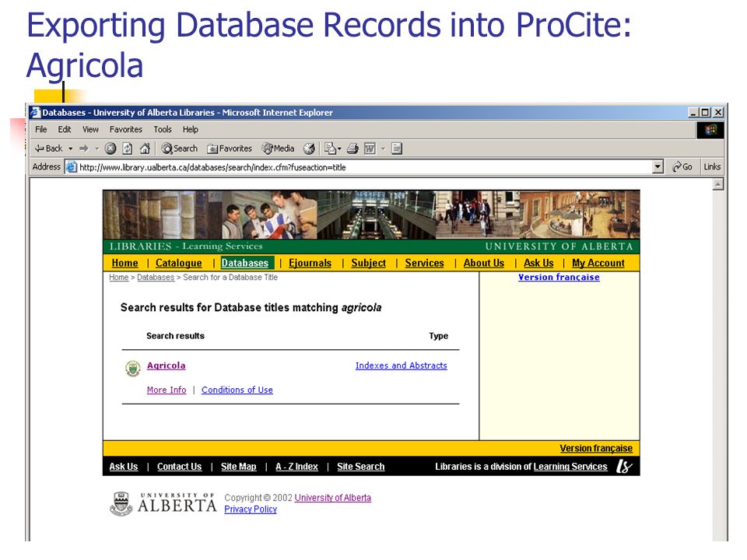
Task: Open the Tools menu
Action: (163, 130)
